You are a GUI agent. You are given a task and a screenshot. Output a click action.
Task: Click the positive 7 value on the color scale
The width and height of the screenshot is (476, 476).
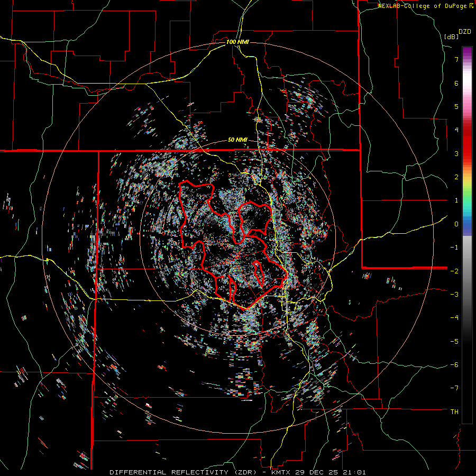coord(456,59)
